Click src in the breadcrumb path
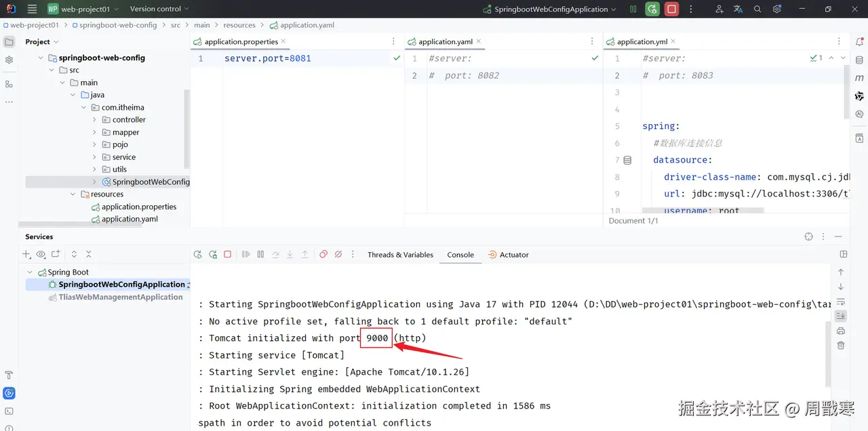The width and height of the screenshot is (868, 431). 176,25
